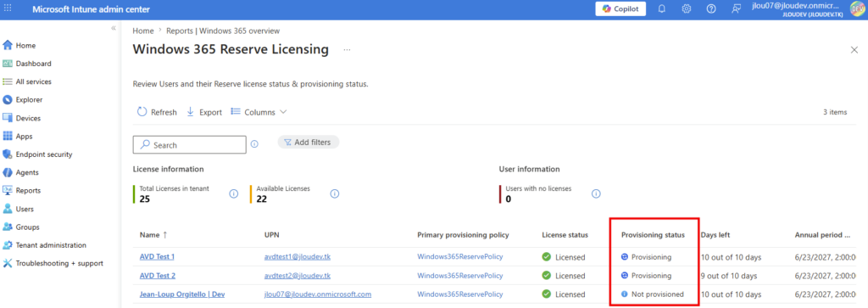Open the Columns dropdown
This screenshot has height=308, width=868.
[x=259, y=112]
